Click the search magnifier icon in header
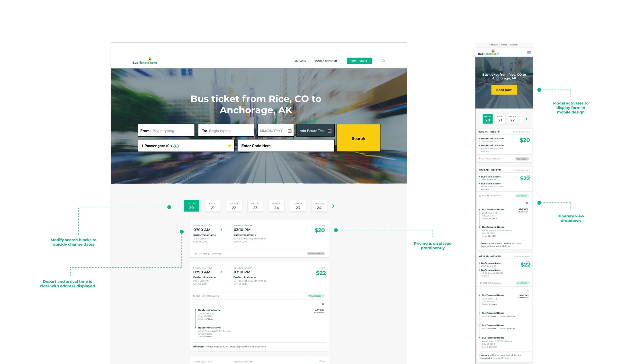Image resolution: width=643 pixels, height=364 pixels. [383, 61]
